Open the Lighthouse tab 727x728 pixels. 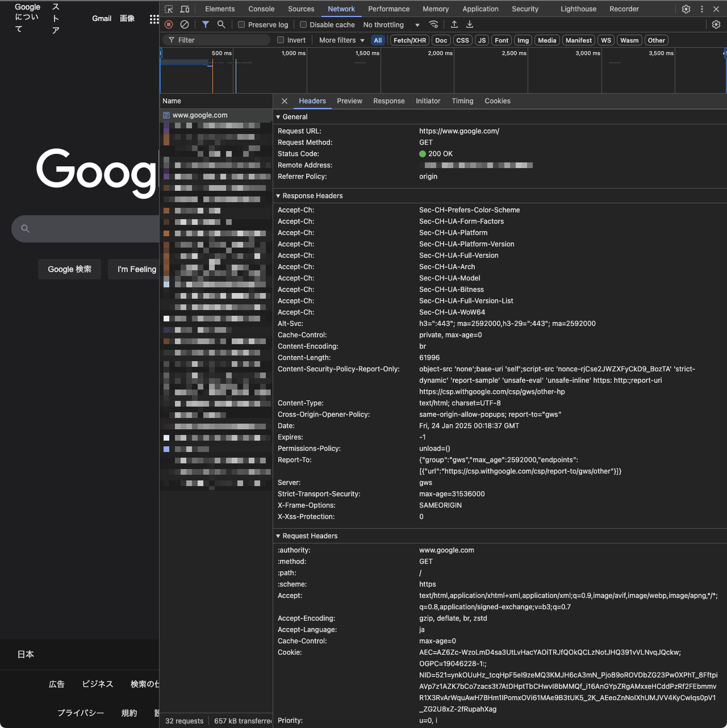(x=578, y=9)
